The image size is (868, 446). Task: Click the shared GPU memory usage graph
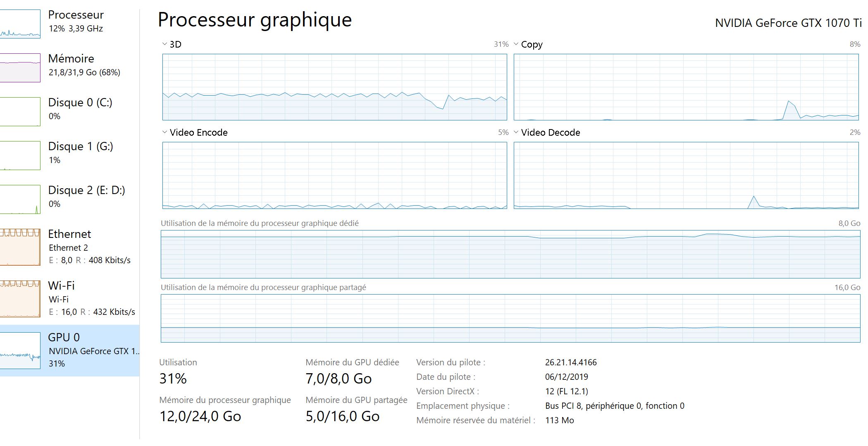510,319
